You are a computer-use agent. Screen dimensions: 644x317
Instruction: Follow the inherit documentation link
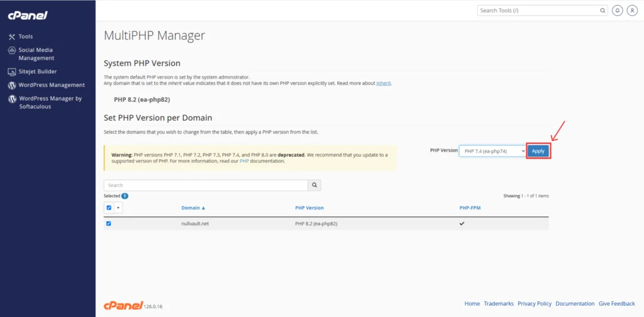click(x=384, y=84)
